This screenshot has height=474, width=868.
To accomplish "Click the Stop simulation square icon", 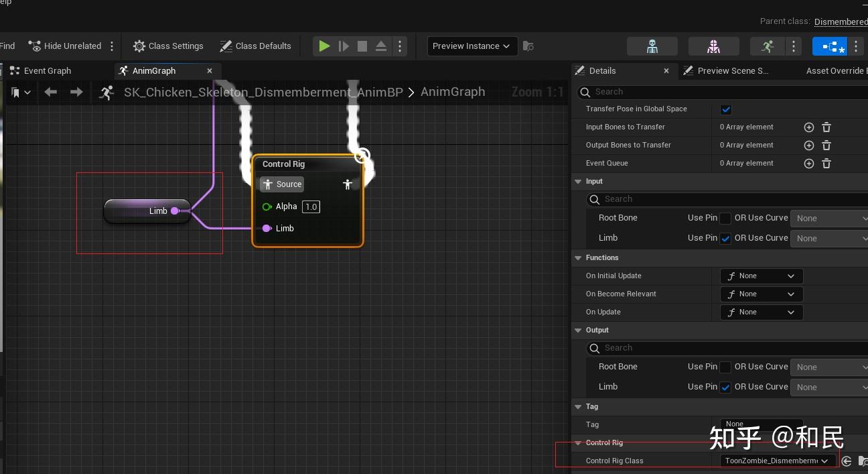I will [362, 46].
